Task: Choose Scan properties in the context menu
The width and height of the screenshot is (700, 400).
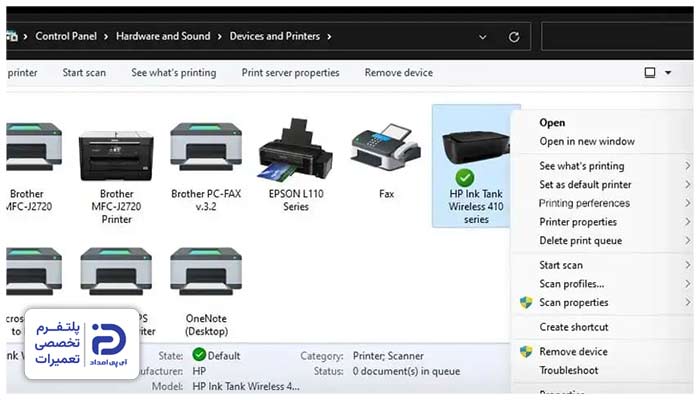Action: (573, 302)
